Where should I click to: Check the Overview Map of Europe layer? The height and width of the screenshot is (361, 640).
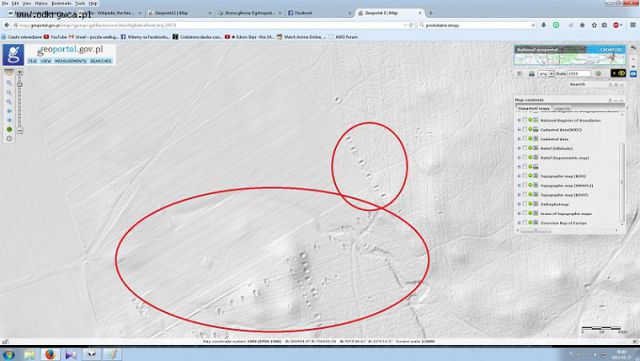pyautogui.click(x=524, y=223)
